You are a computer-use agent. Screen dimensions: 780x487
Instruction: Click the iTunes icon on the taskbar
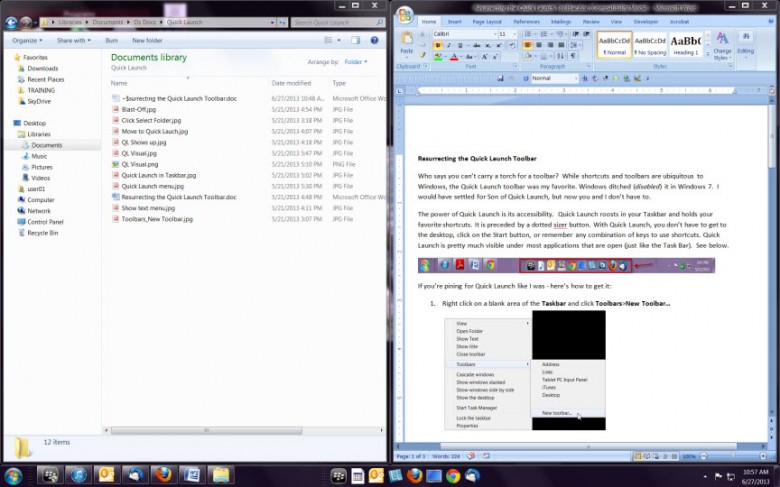click(x=79, y=476)
